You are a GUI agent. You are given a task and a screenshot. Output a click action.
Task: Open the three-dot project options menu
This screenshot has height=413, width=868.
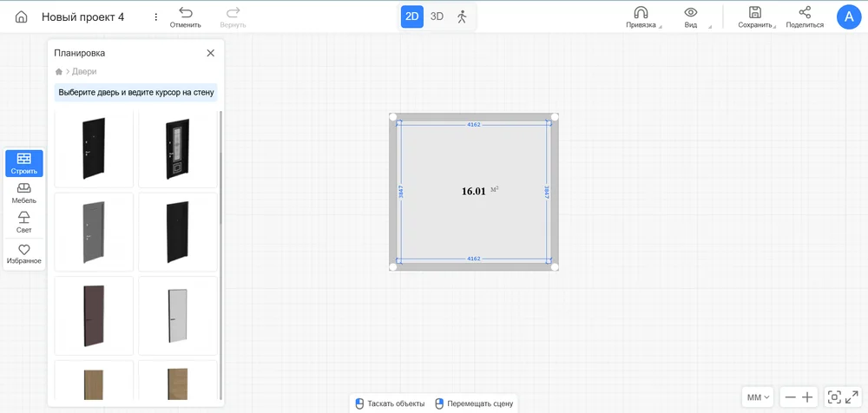pyautogui.click(x=155, y=17)
